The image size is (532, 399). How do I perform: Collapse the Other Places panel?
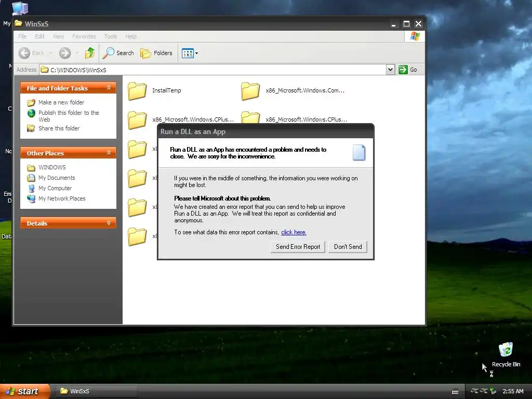pos(109,153)
